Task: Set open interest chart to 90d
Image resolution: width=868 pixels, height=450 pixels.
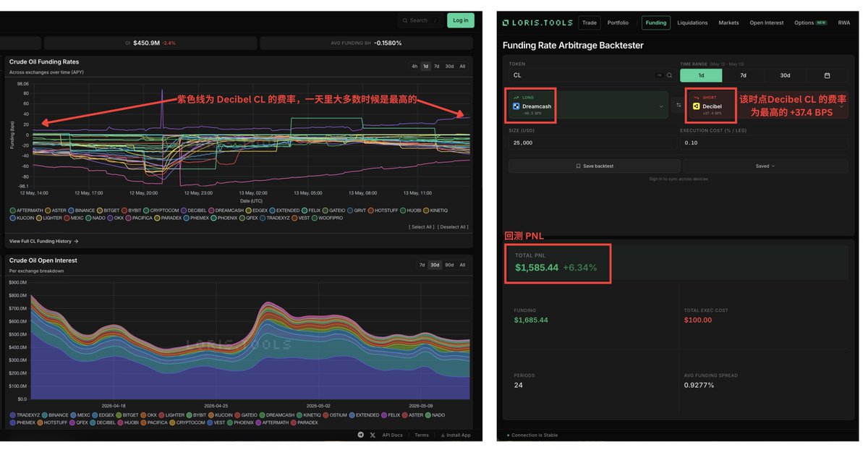Action: pyautogui.click(x=449, y=265)
